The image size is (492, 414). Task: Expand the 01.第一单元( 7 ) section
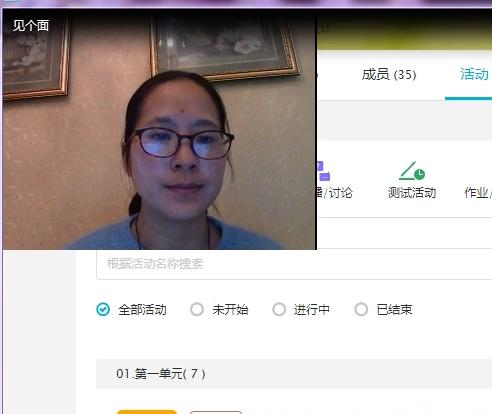pyautogui.click(x=294, y=374)
